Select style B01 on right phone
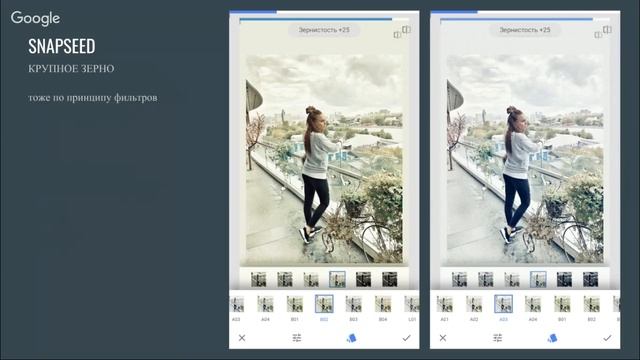 point(562,309)
